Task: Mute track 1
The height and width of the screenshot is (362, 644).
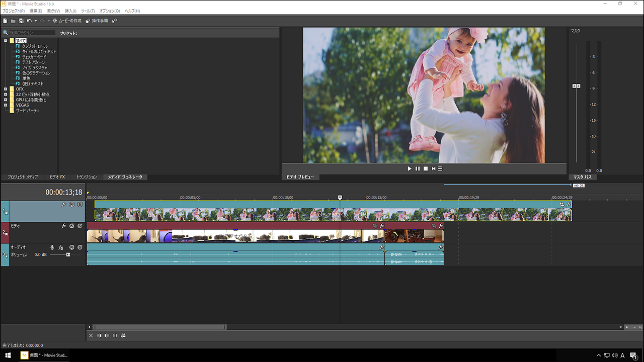Action: [x=72, y=205]
